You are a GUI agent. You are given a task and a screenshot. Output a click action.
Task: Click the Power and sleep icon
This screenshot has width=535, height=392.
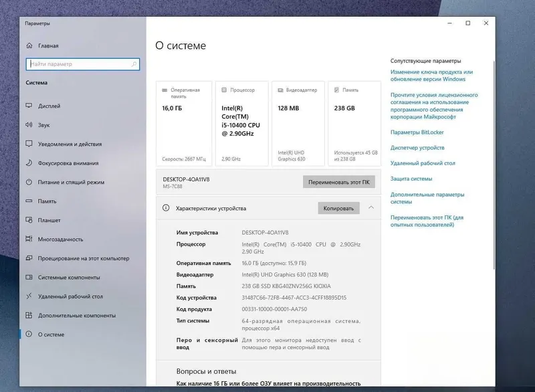tap(29, 182)
